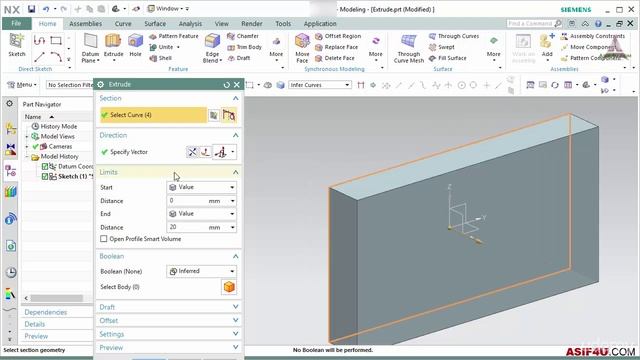
Task: Collapse the Direction group
Action: (x=236, y=135)
